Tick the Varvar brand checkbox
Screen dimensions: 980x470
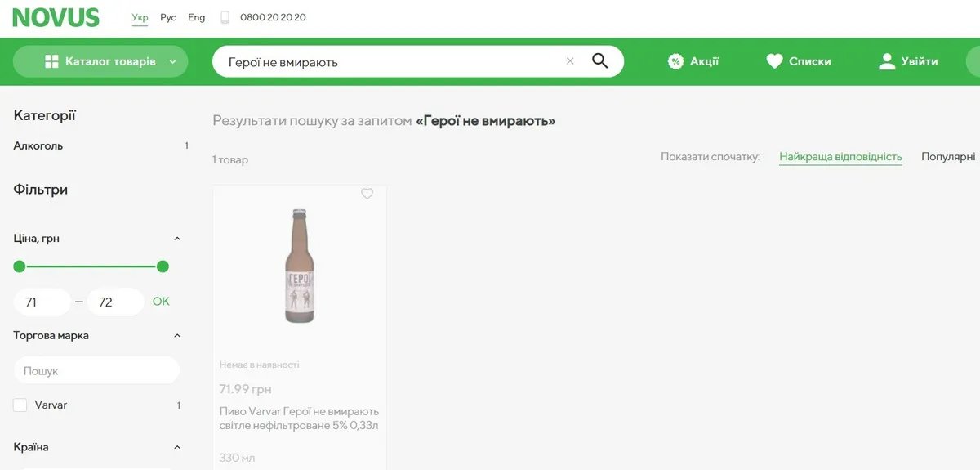click(20, 405)
